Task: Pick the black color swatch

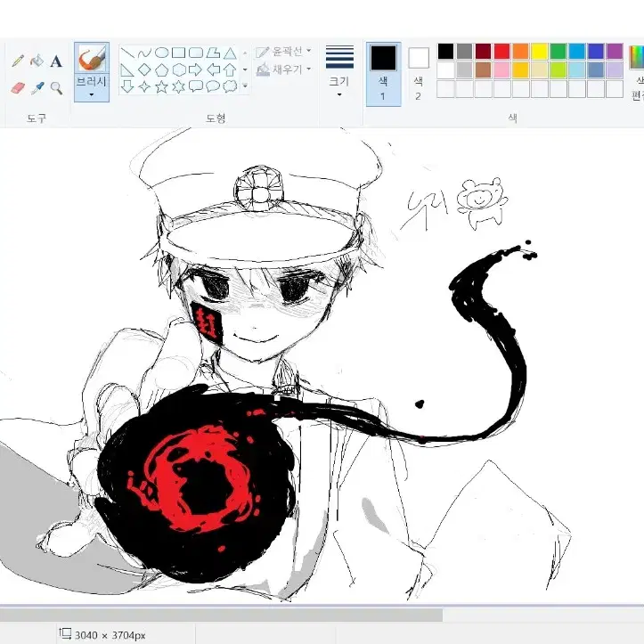Action: (x=445, y=52)
